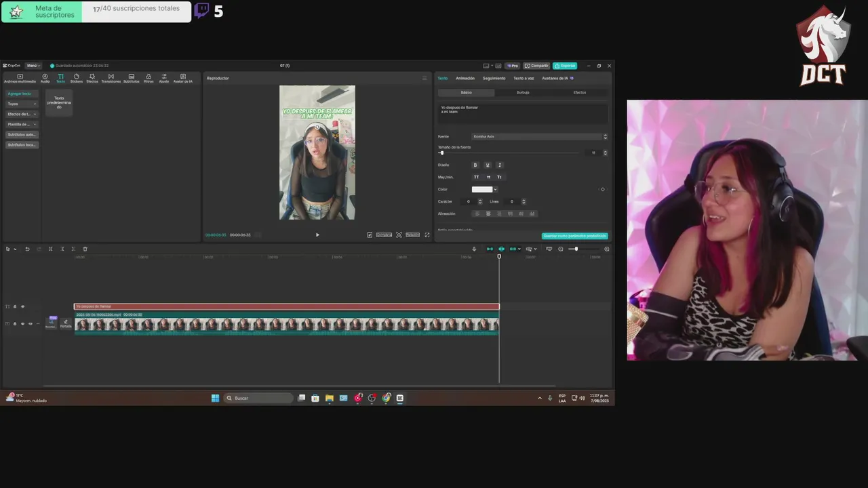
Task: Click the zoom-out magnifier in timeline
Action: click(560, 249)
